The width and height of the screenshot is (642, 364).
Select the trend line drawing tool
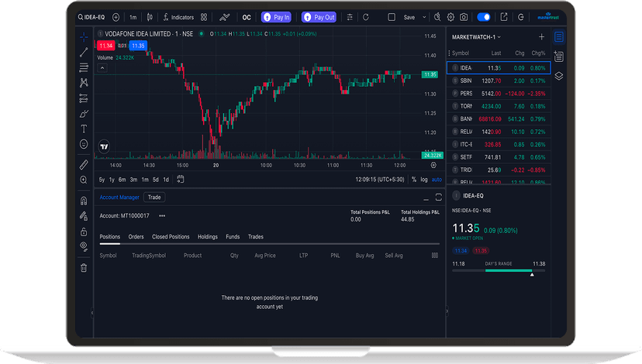click(x=84, y=53)
